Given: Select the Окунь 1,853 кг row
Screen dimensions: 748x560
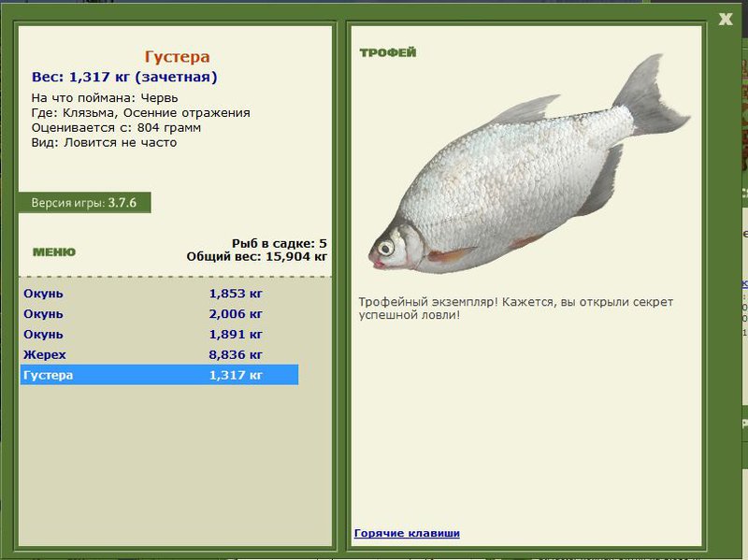Looking at the screenshot, I should pos(159,294).
